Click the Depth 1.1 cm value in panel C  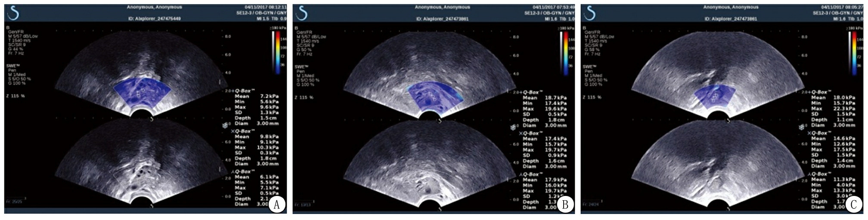(845, 119)
